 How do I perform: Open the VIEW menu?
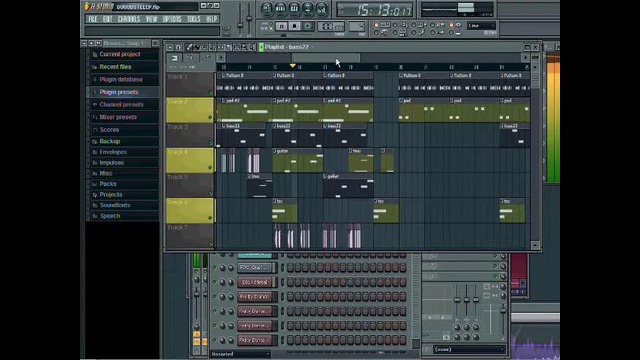pyautogui.click(x=151, y=19)
